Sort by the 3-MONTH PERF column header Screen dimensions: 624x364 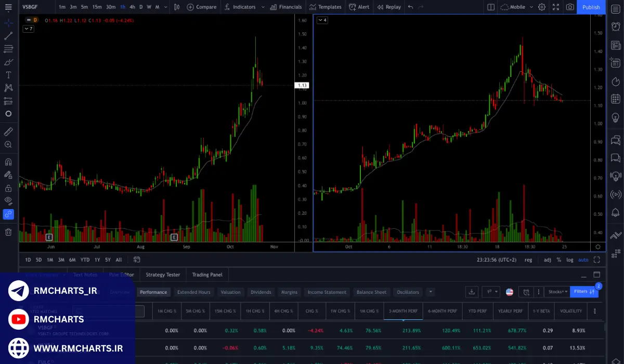[403, 311]
